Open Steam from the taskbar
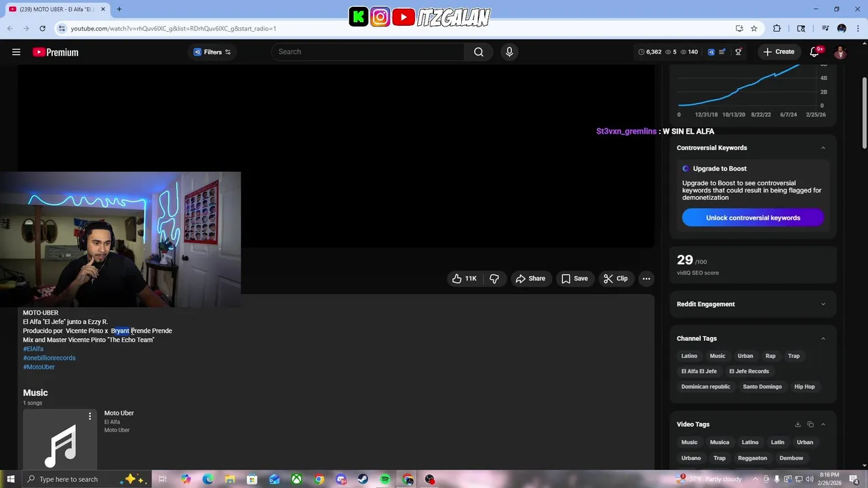 point(363,479)
